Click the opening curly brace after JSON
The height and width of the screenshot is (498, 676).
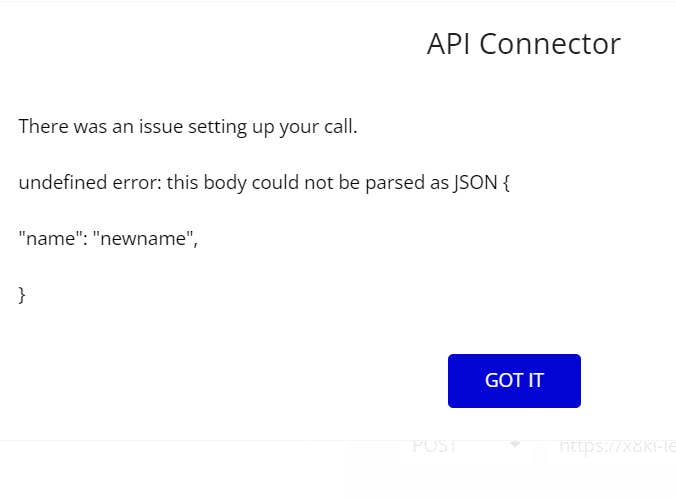[506, 183]
